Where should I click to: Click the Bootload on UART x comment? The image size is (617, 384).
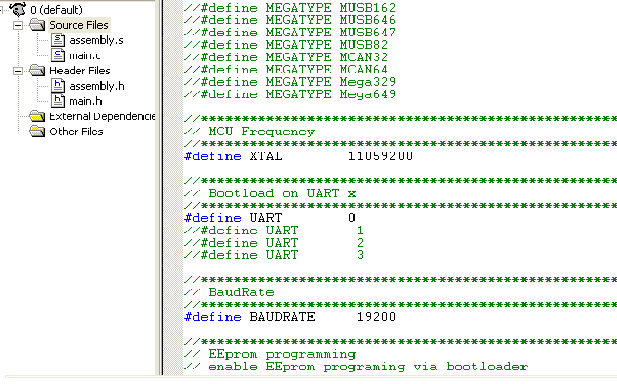(x=270, y=193)
